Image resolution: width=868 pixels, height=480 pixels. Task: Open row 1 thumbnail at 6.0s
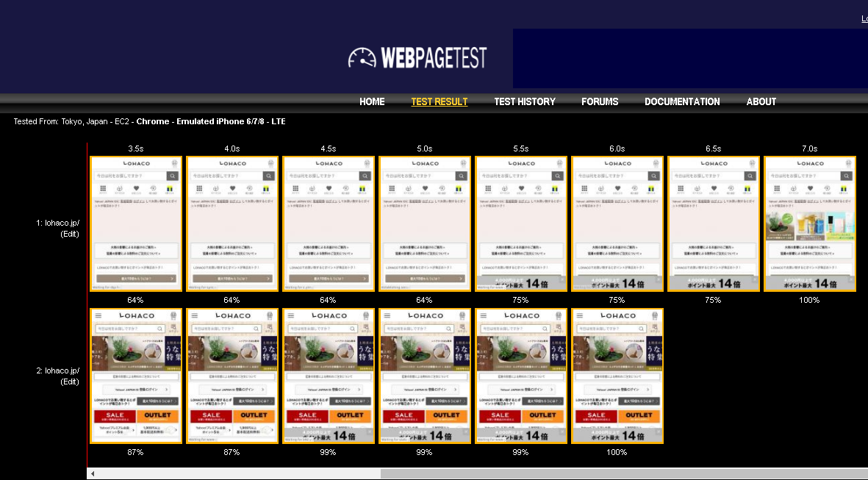click(617, 223)
